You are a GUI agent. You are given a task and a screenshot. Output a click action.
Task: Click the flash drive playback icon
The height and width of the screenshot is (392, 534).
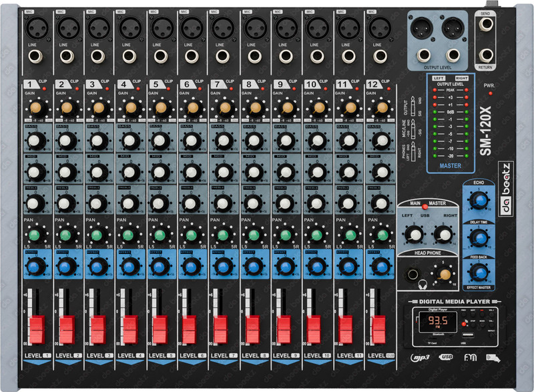tap(493, 357)
